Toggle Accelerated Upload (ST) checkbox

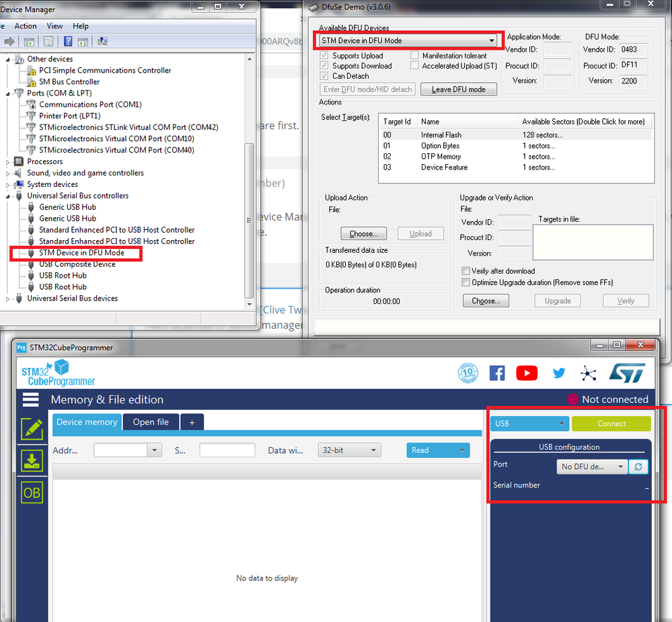tap(414, 65)
